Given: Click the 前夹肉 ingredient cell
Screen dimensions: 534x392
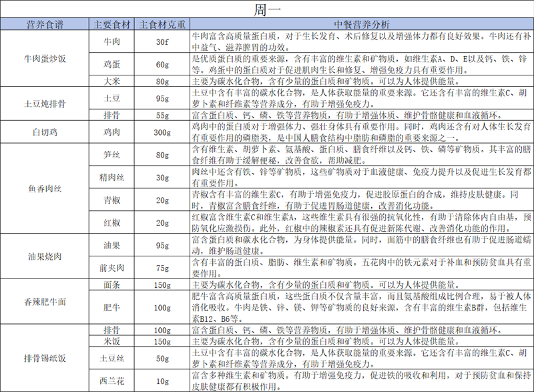Looking at the screenshot, I should (x=112, y=267).
